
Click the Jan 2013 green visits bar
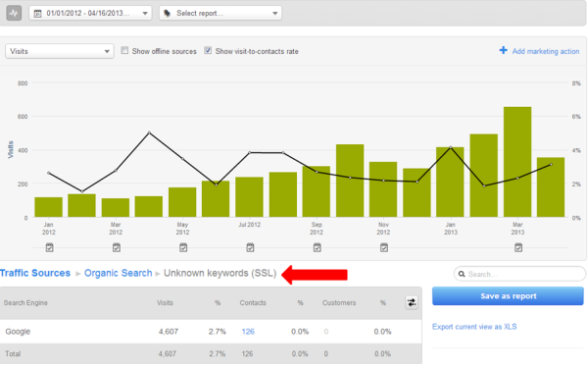click(x=451, y=183)
